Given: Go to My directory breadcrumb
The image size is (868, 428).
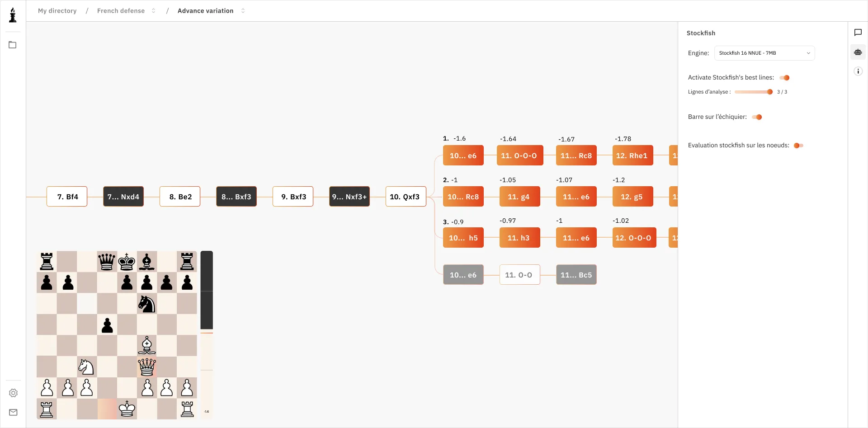Looking at the screenshot, I should (x=57, y=11).
